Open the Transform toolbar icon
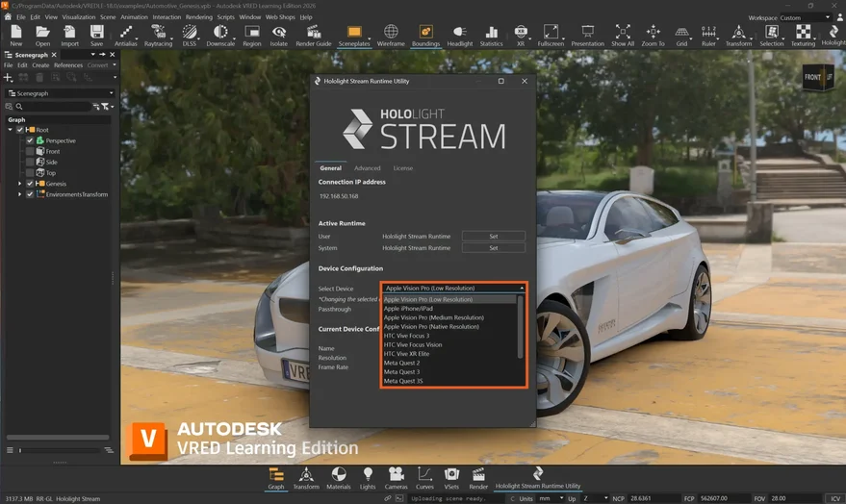 pyautogui.click(x=738, y=36)
